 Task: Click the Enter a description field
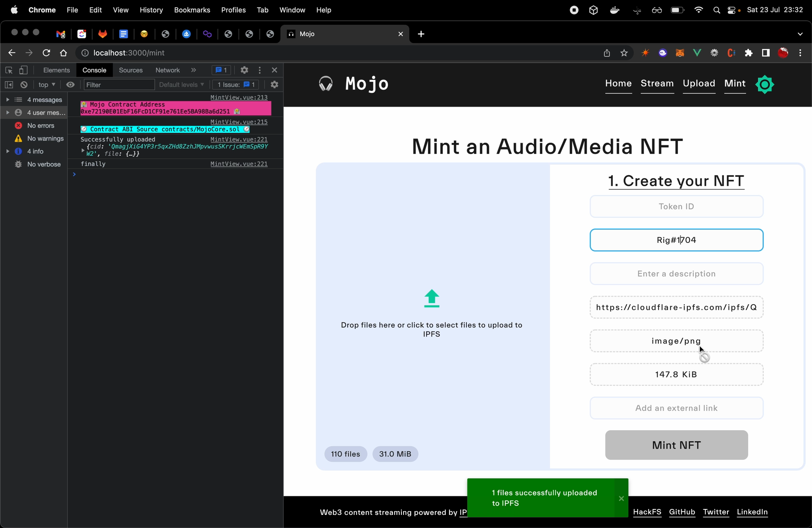point(676,274)
